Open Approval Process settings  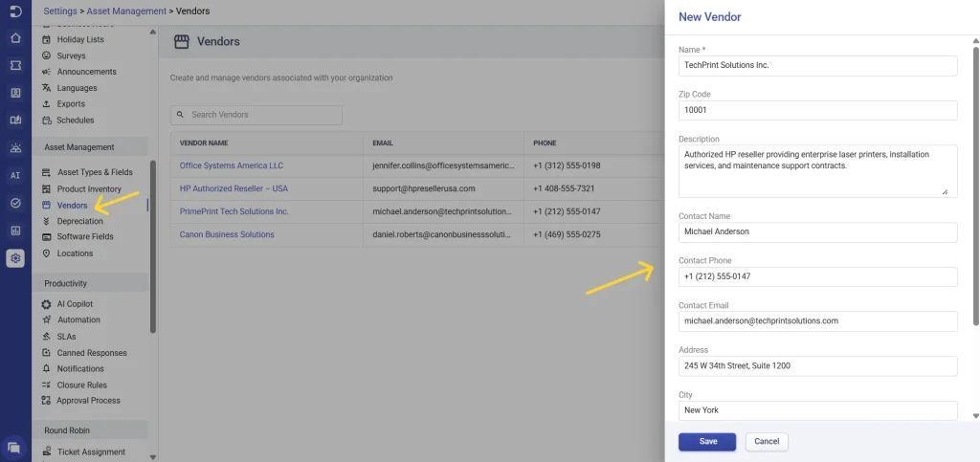[x=88, y=400]
